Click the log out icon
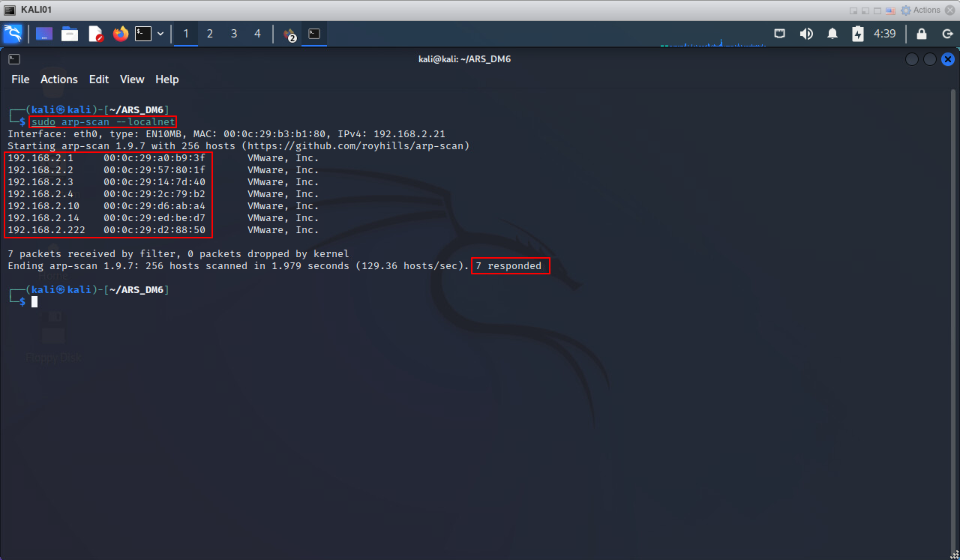This screenshot has width=960, height=560. (947, 34)
